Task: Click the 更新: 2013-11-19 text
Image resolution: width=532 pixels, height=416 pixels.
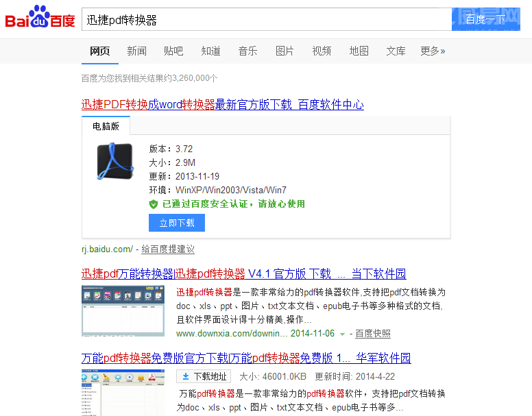Action: [x=184, y=176]
